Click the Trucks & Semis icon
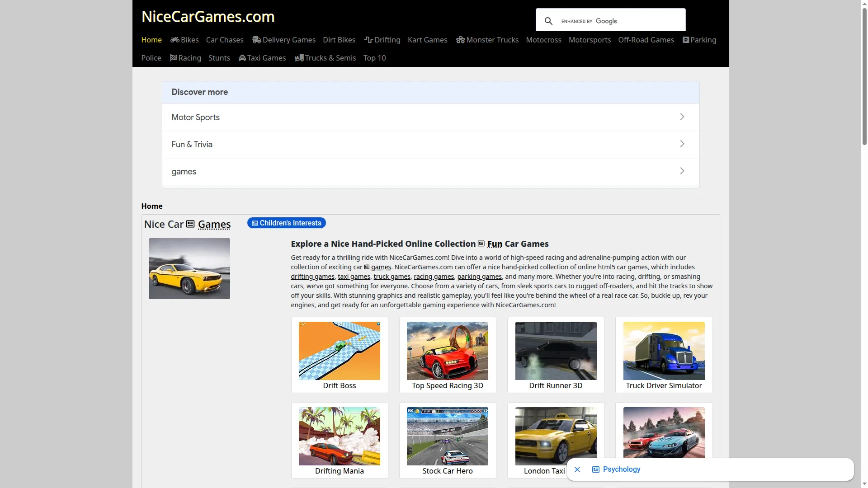 pyautogui.click(x=299, y=58)
